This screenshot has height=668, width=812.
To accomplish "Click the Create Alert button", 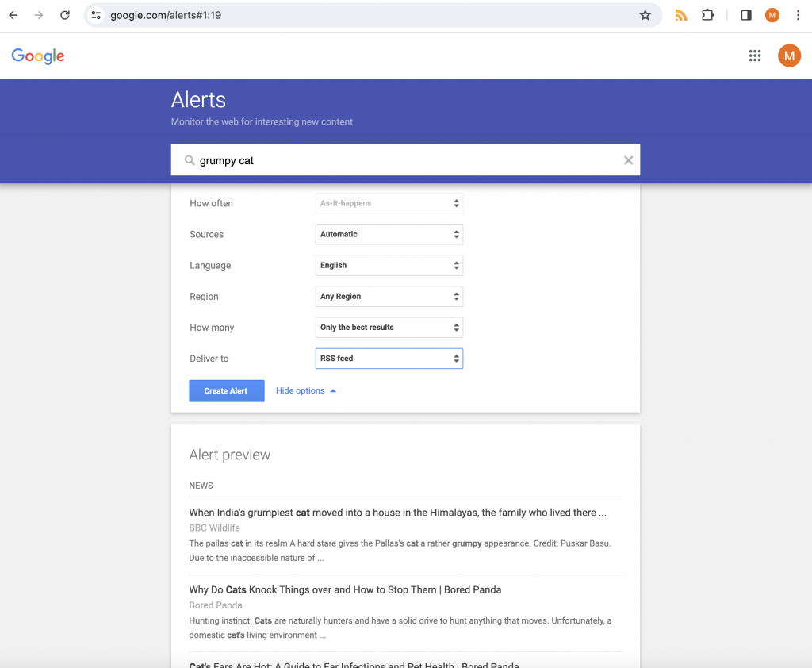I will point(226,391).
